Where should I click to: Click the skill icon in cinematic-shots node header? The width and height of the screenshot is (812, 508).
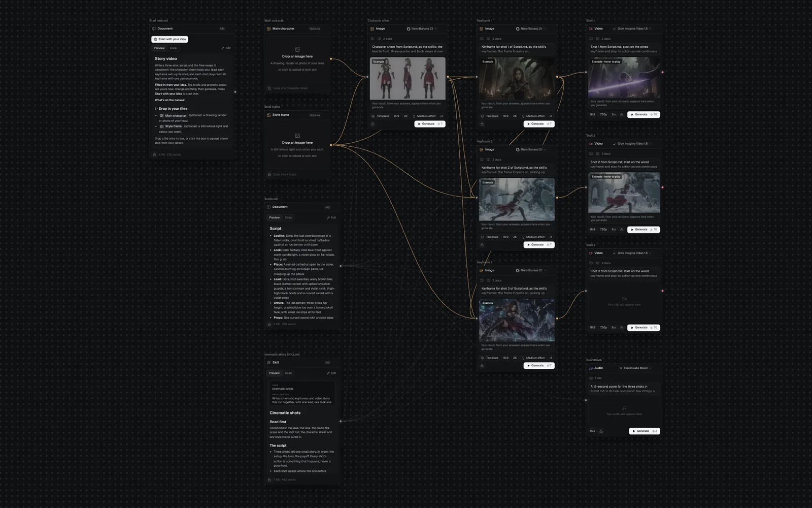coord(269,363)
